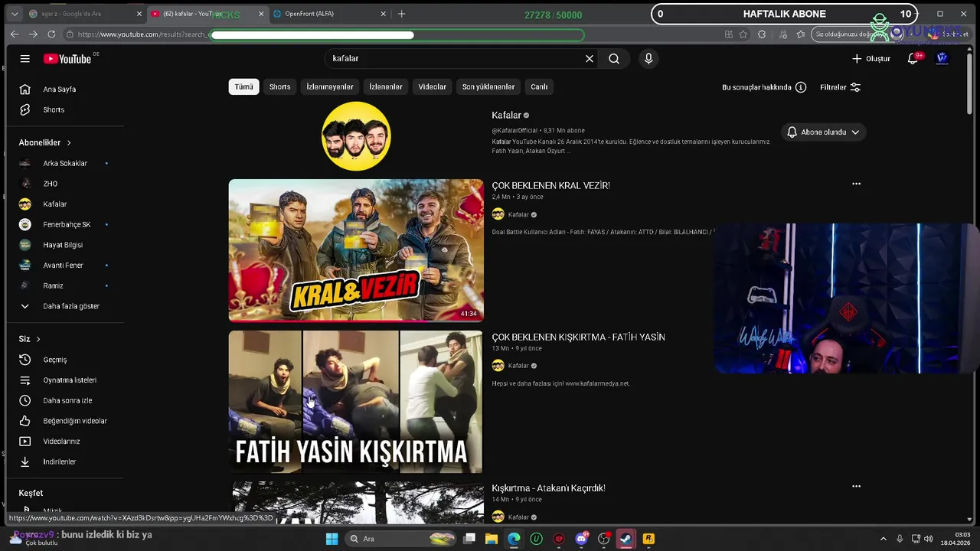
Task: Expand the Siz section chevron
Action: pos(38,339)
